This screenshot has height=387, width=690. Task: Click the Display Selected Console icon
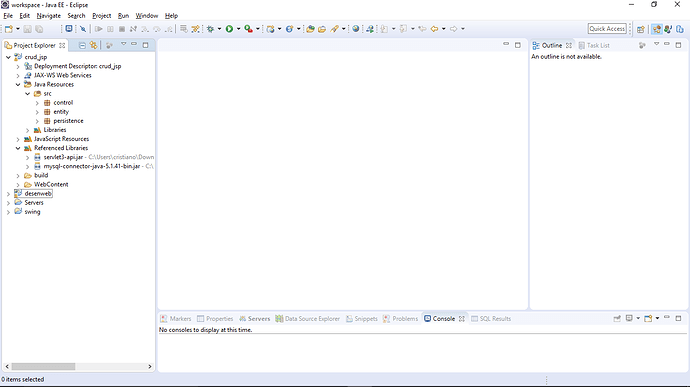coord(629,318)
